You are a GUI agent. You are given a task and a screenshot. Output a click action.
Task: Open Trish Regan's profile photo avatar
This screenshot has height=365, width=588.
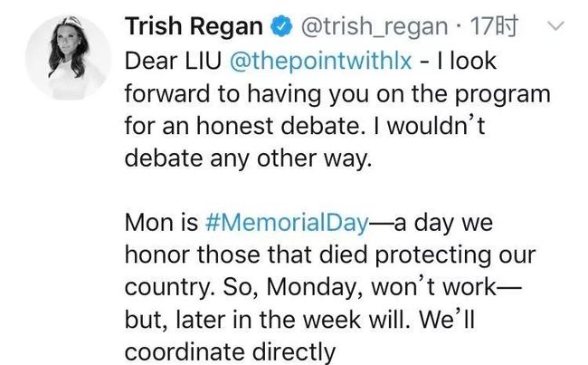[x=68, y=57]
